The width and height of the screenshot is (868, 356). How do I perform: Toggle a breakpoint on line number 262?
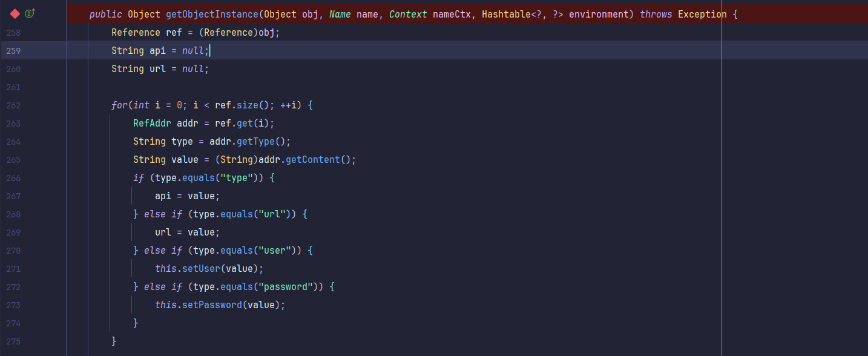(x=13, y=105)
